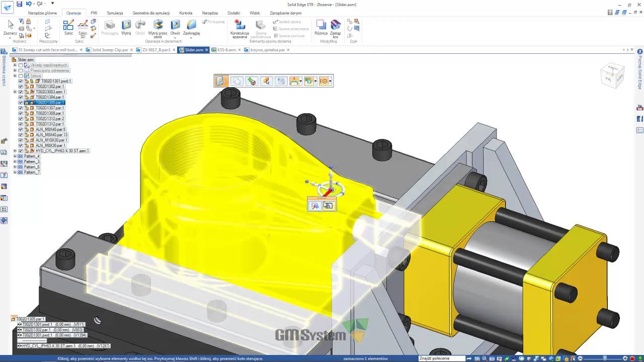The width and height of the screenshot is (644, 362).
Task: Click the left icon under steering wheel
Action: tap(315, 206)
